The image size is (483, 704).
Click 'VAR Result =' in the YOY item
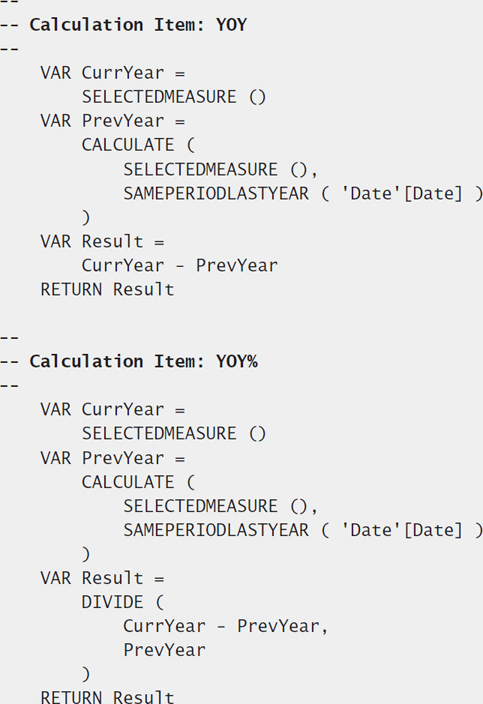[102, 242]
